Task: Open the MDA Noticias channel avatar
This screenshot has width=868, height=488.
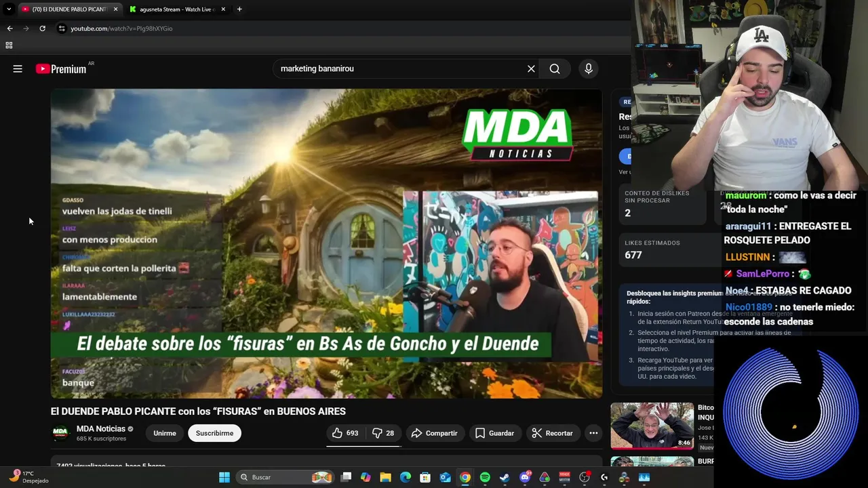Action: tap(60, 433)
